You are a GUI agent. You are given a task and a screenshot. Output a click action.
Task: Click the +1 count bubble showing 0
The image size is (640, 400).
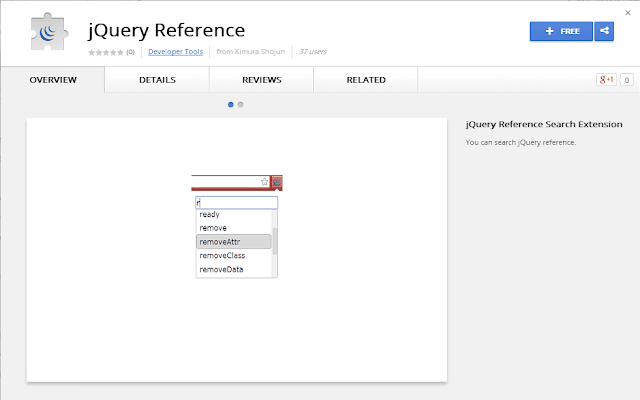[x=627, y=80]
